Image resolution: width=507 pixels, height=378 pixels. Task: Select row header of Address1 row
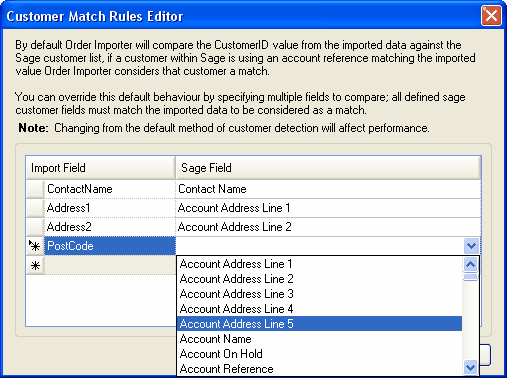coord(35,208)
